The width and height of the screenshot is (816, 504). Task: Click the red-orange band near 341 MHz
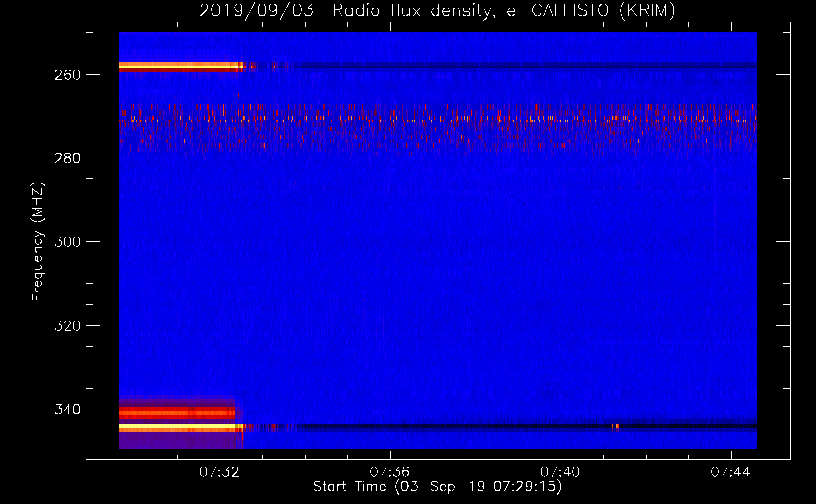pyautogui.click(x=177, y=413)
